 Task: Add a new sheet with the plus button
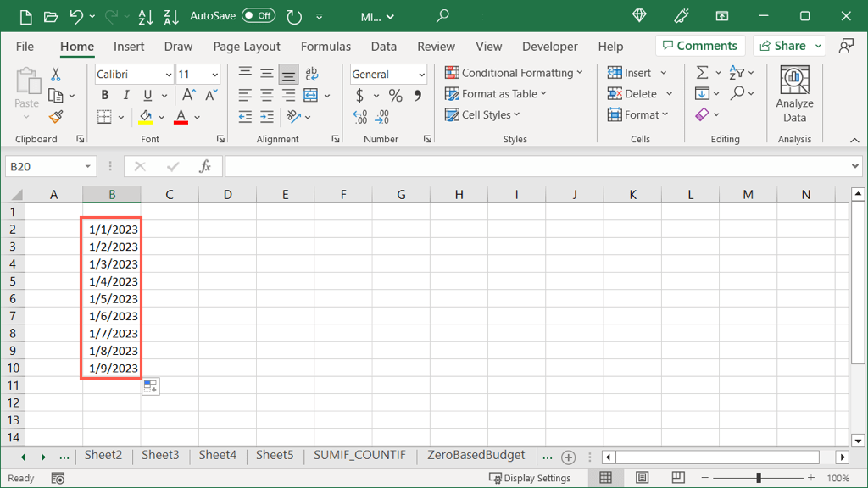pos(568,457)
